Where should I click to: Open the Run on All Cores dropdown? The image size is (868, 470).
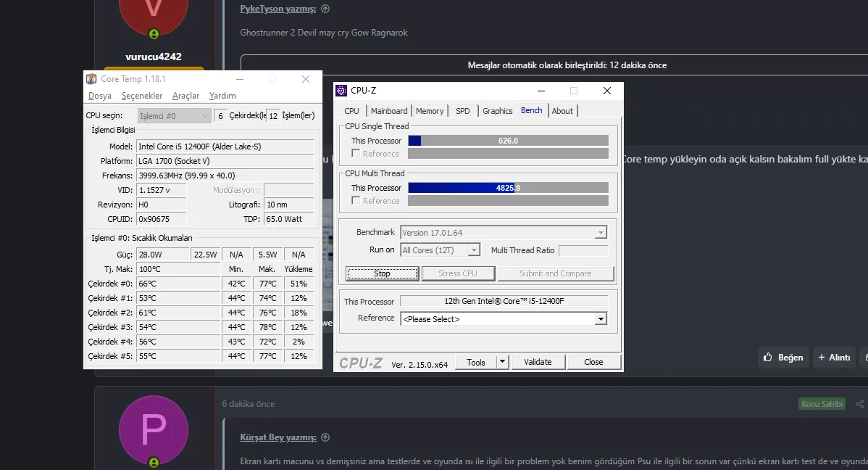coord(474,250)
